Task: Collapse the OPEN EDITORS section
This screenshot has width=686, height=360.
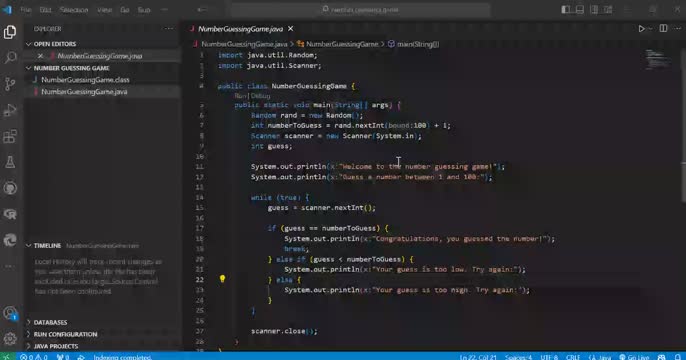Action: (55, 44)
